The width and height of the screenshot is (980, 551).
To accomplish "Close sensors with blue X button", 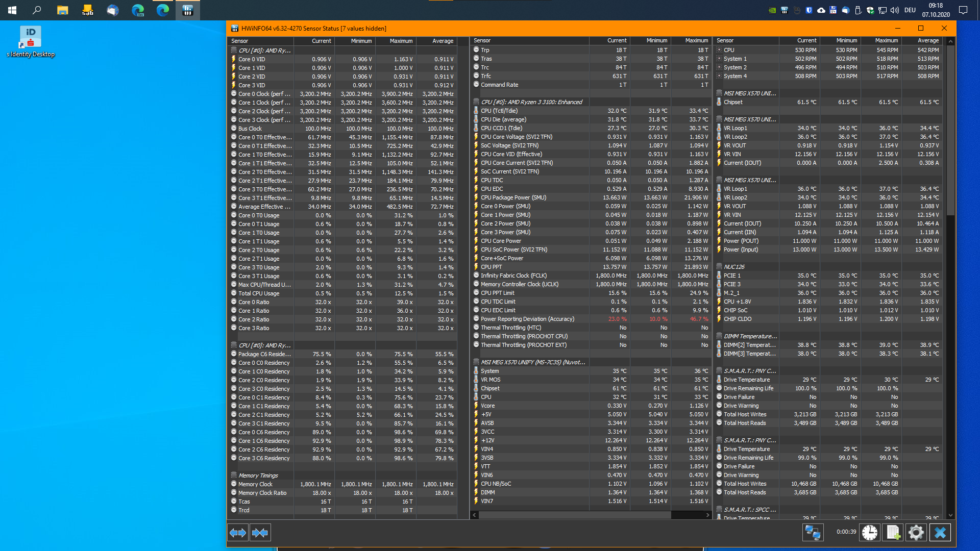I will 940,533.
